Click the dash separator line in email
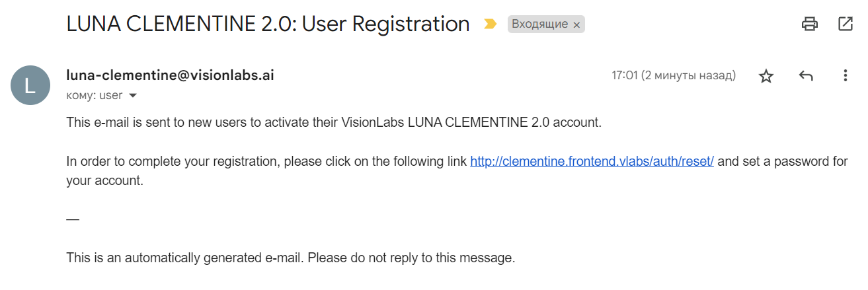 (73, 219)
